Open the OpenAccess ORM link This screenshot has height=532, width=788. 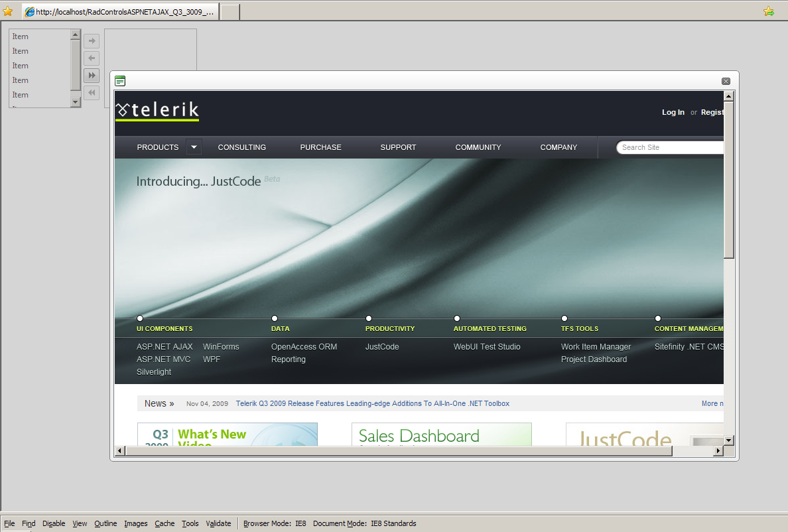(304, 347)
